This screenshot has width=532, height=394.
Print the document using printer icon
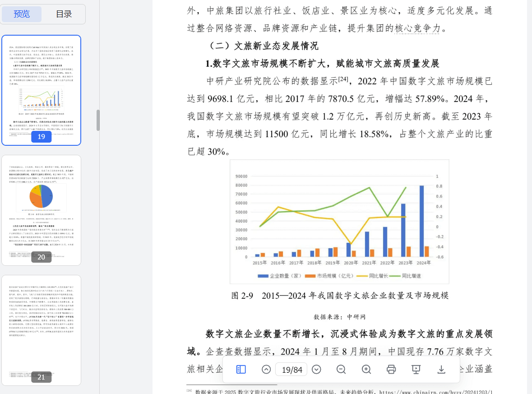pyautogui.click(x=391, y=370)
